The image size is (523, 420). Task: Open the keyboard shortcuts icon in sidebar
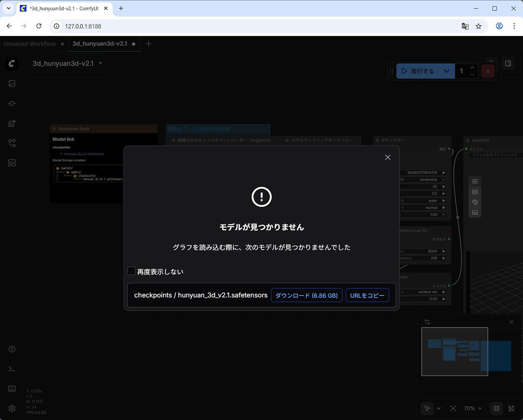tap(12, 389)
